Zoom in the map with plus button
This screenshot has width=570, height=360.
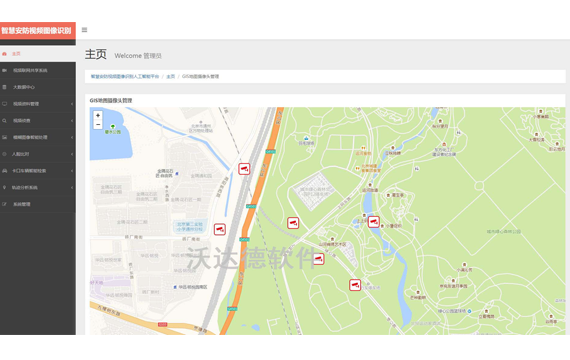point(98,115)
